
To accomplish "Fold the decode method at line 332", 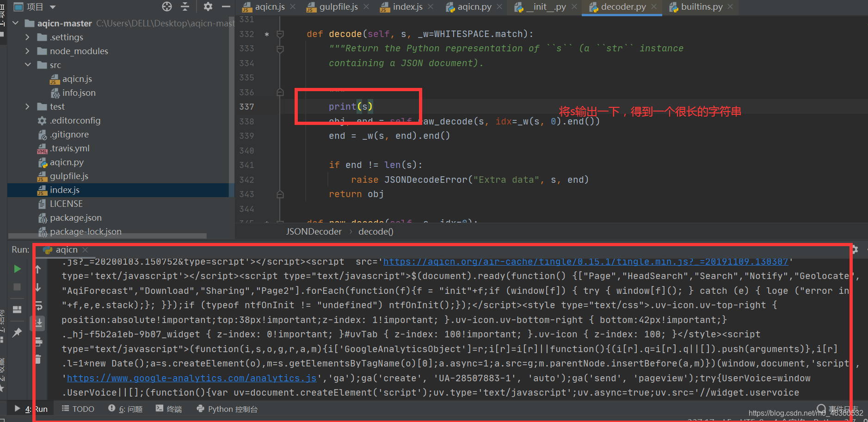I will pyautogui.click(x=280, y=34).
